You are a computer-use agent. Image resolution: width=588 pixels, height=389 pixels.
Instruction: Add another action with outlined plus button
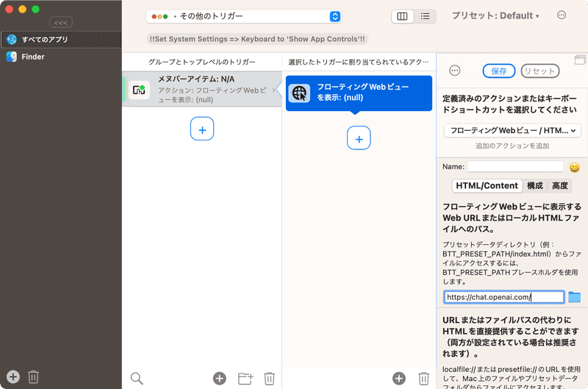[359, 138]
